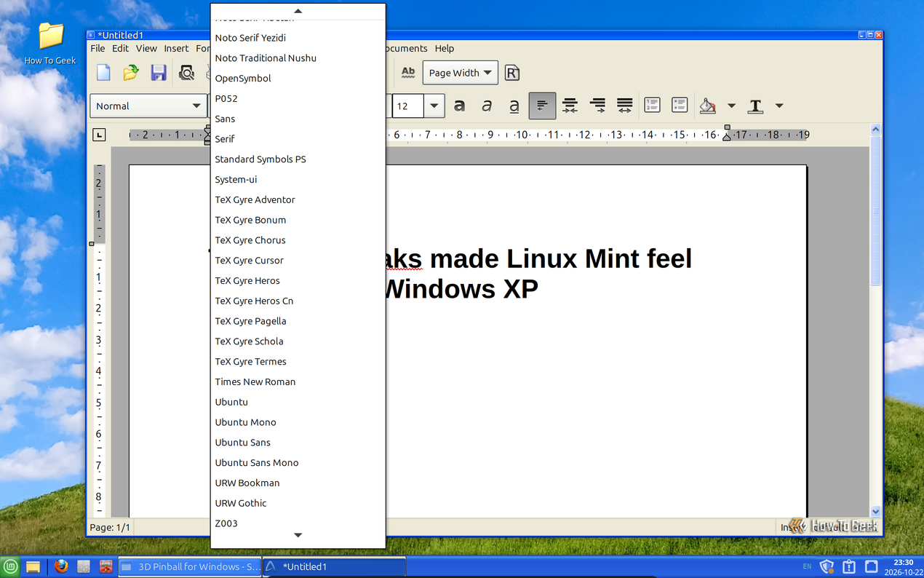Choose Times New Roman from the font list
The height and width of the screenshot is (578, 924).
pos(298,381)
